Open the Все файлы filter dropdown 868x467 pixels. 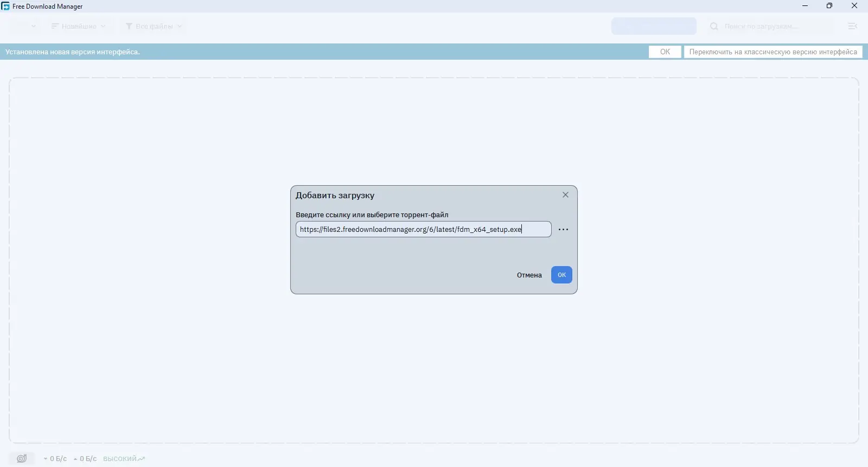click(x=154, y=26)
